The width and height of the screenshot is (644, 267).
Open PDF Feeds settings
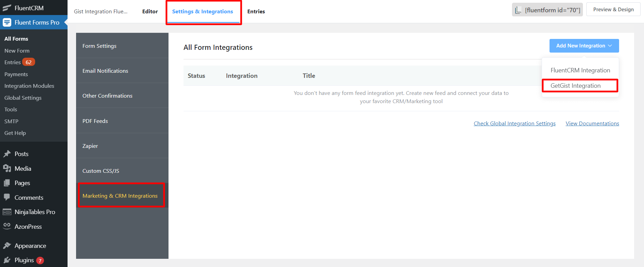tap(122, 121)
